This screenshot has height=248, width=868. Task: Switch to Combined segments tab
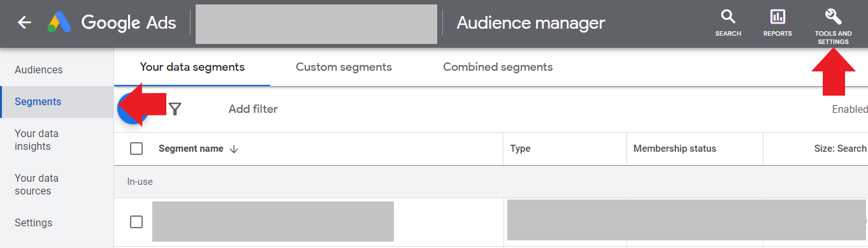click(498, 67)
